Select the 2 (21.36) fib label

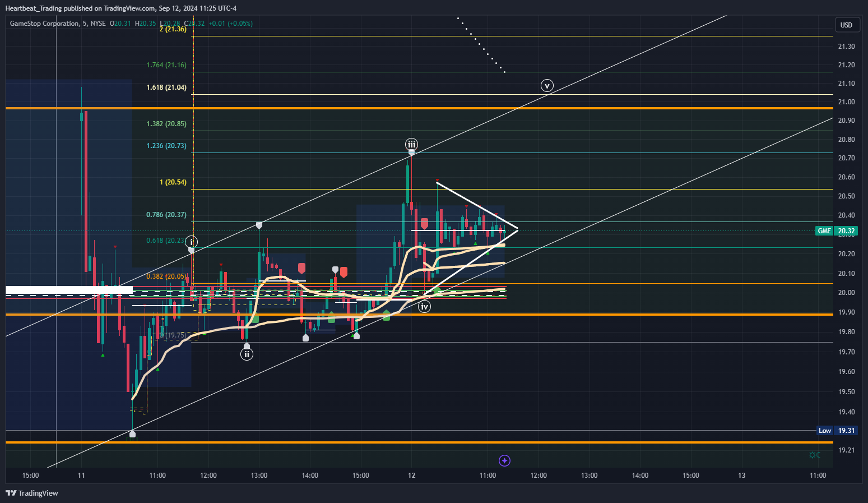pyautogui.click(x=173, y=29)
